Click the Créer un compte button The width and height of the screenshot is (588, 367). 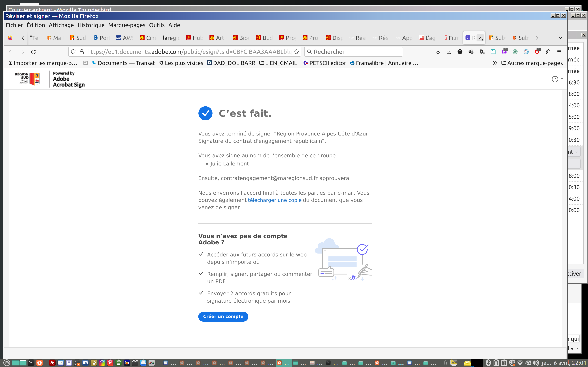click(223, 317)
